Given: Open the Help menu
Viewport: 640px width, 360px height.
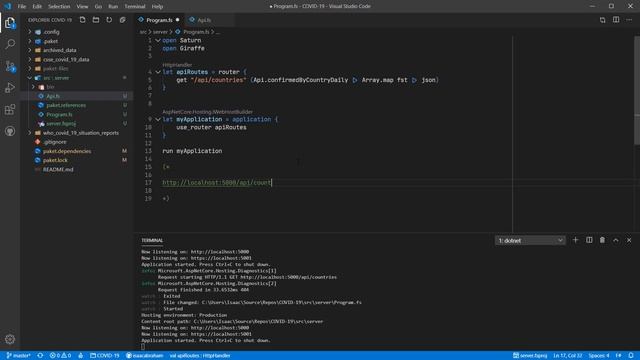Looking at the screenshot, I should [157, 7].
